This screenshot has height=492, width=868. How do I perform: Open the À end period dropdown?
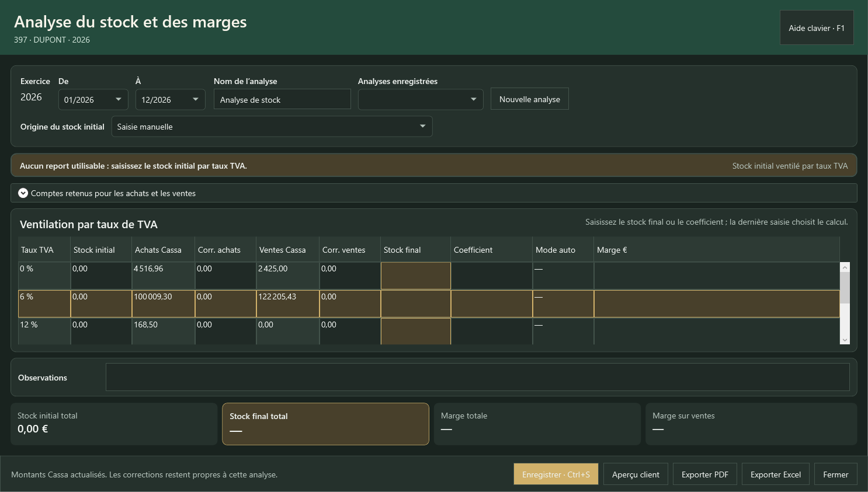pyautogui.click(x=171, y=100)
